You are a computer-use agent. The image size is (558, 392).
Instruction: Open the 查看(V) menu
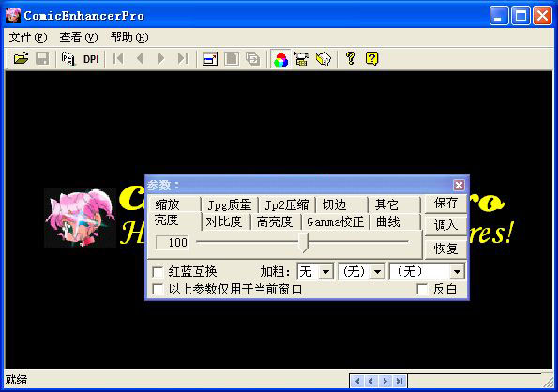pyautogui.click(x=78, y=37)
